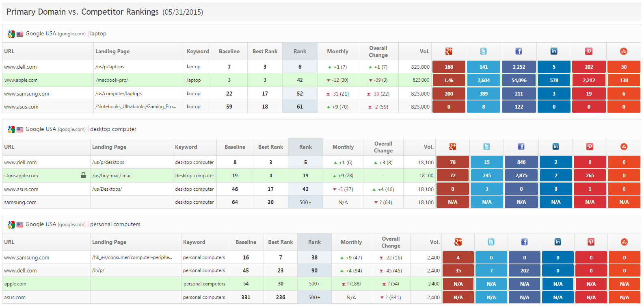Click the LinkedIn icon in the desktop computer table header
Image resolution: width=644 pixels, height=307 pixels.
(x=555, y=147)
